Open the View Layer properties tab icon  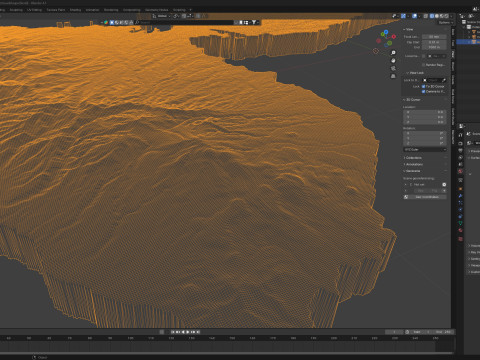[460, 158]
